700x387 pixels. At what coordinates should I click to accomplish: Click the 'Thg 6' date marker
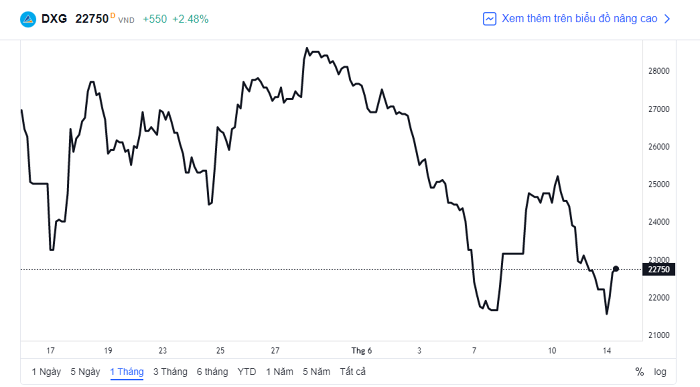pos(361,351)
